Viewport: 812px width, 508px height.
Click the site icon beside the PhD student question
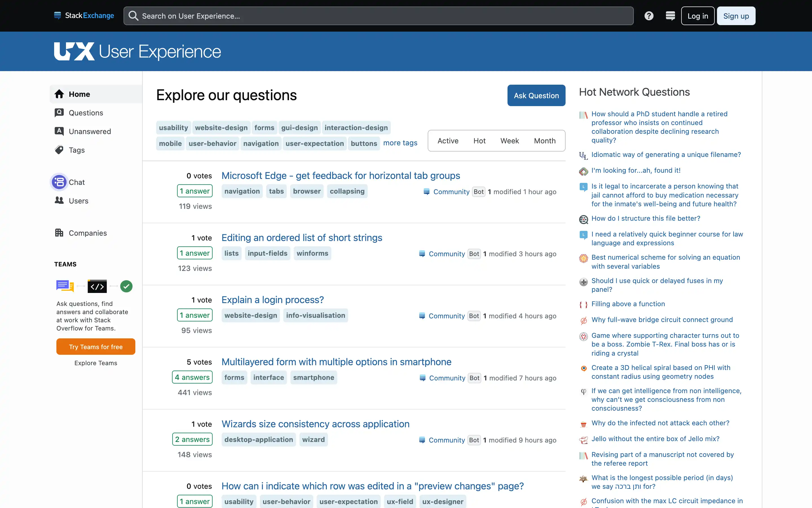[584, 115]
